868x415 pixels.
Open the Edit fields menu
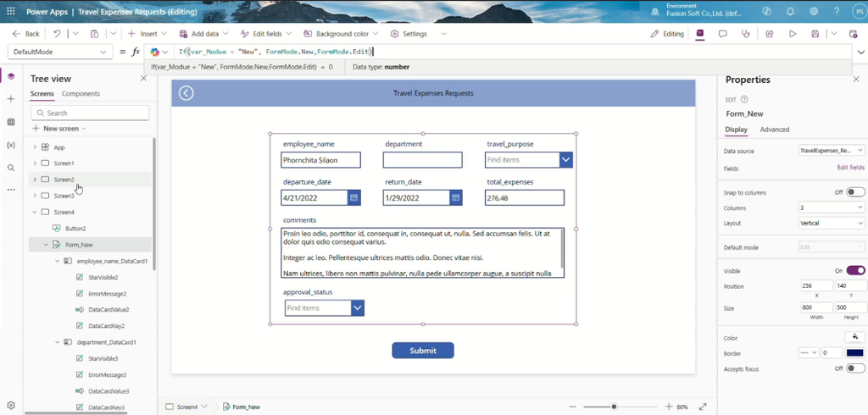[x=266, y=34]
